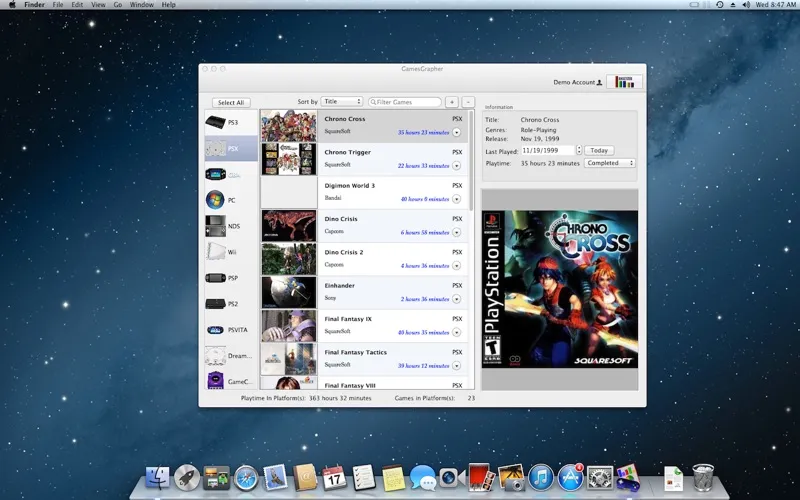
Task: Select the Digimon World 3 title
Action: 349,185
